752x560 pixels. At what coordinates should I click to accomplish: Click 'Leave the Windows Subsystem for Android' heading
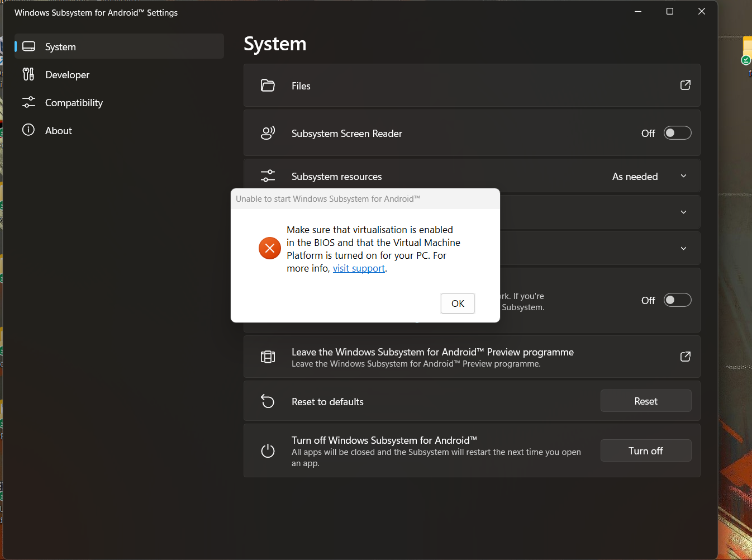point(432,352)
